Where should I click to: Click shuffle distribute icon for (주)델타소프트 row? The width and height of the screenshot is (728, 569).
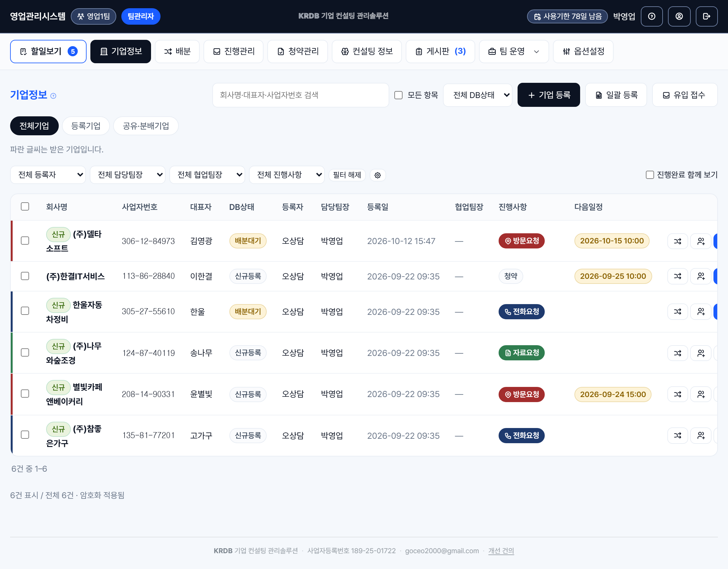tap(678, 241)
